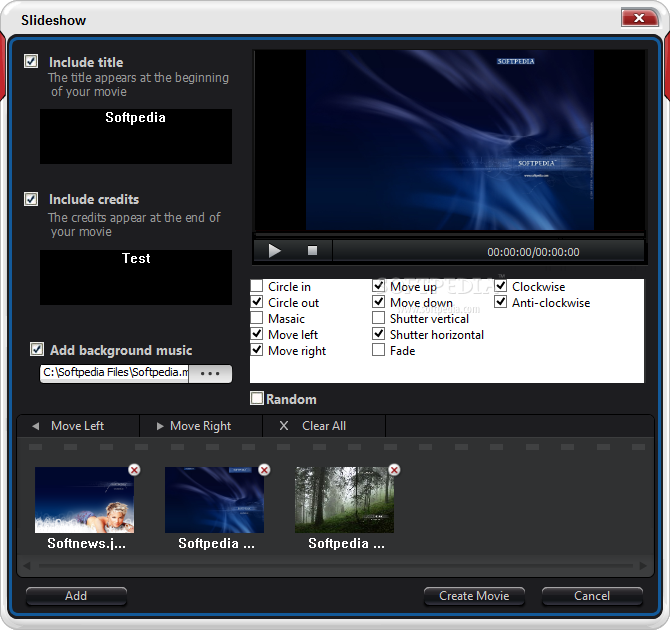Select the Softnews.j... image thumbnail
This screenshot has height=630, width=670.
click(x=85, y=500)
